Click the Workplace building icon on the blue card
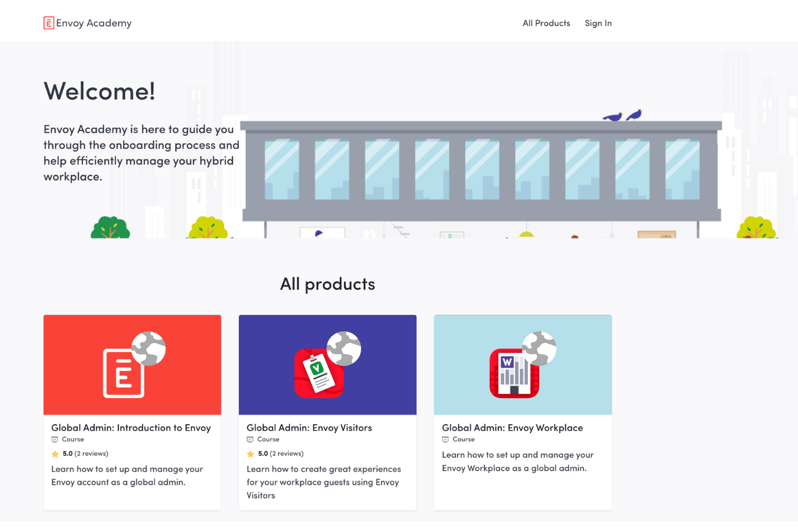Image resolution: width=798 pixels, height=532 pixels. click(514, 374)
